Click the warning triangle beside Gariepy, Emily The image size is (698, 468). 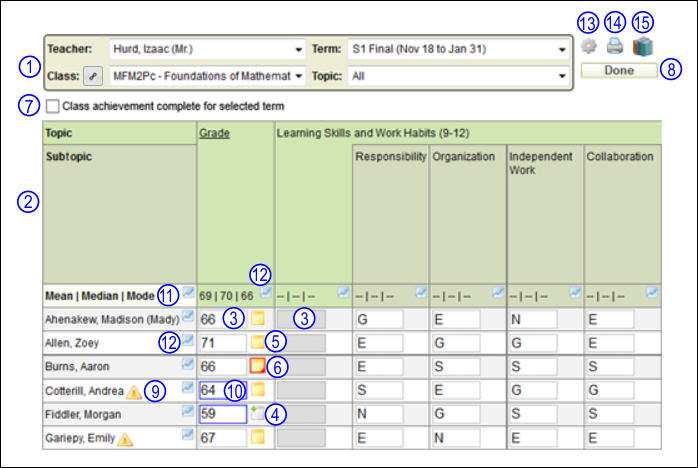point(125,437)
